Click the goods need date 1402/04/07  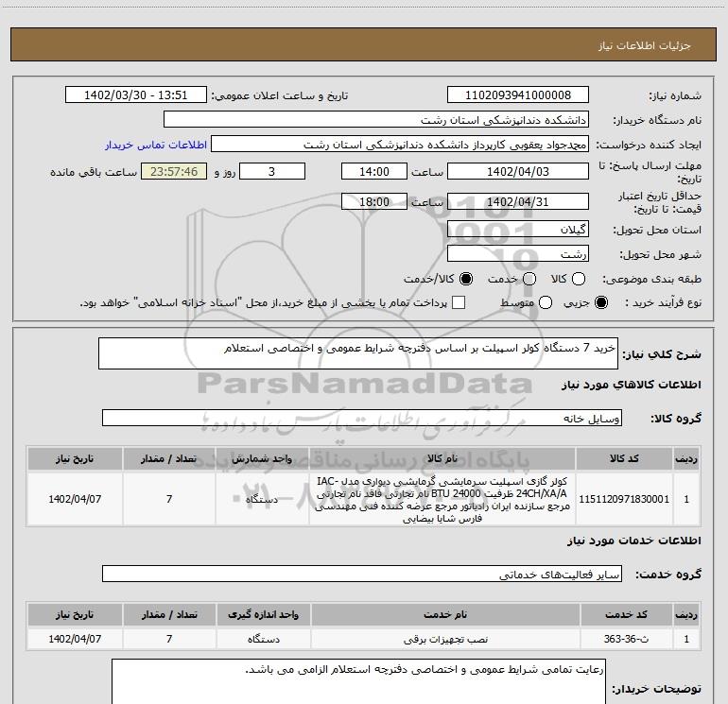(75, 499)
